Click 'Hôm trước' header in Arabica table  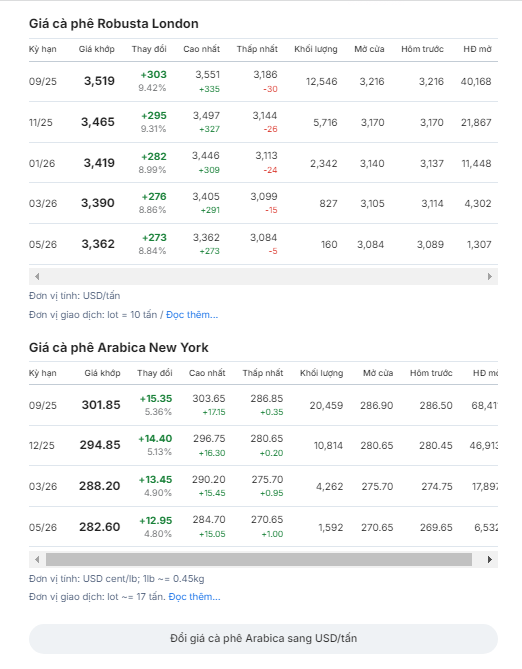pos(431,373)
